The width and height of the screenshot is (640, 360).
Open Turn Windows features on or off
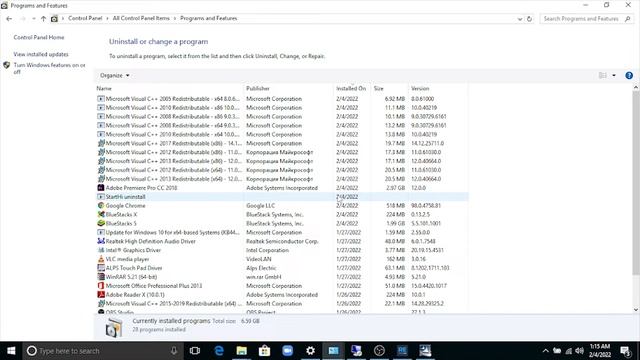(x=49, y=68)
